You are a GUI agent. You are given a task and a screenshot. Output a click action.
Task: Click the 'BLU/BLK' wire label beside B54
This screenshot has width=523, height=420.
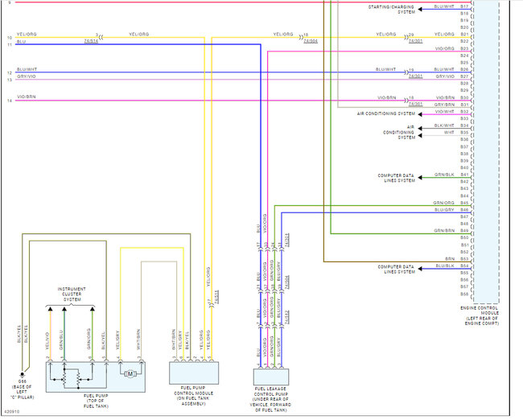pos(445,266)
